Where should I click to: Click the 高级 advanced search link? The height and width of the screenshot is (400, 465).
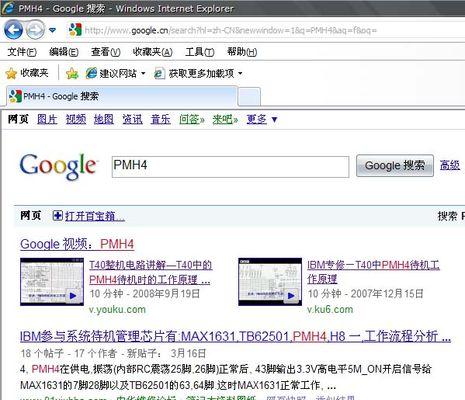pyautogui.click(x=449, y=165)
